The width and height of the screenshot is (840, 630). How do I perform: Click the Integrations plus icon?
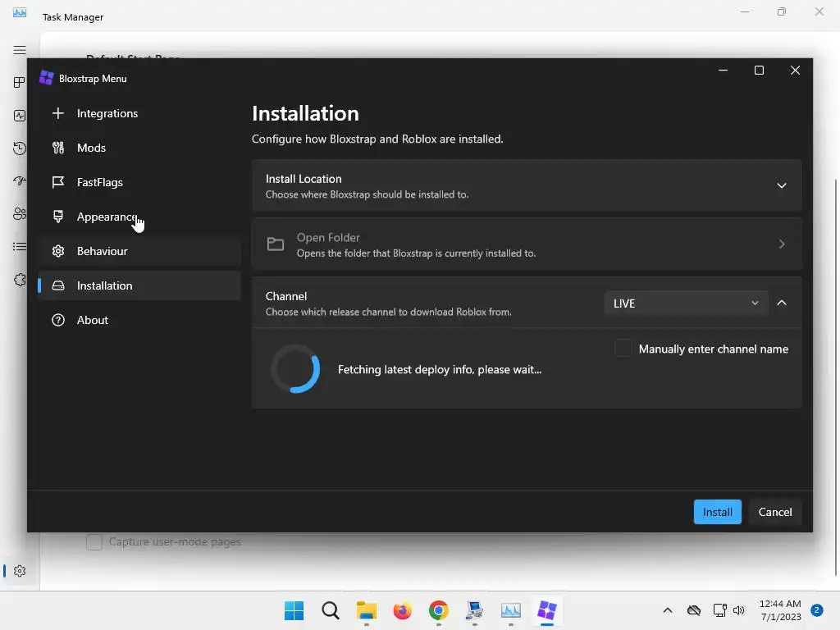coord(58,113)
